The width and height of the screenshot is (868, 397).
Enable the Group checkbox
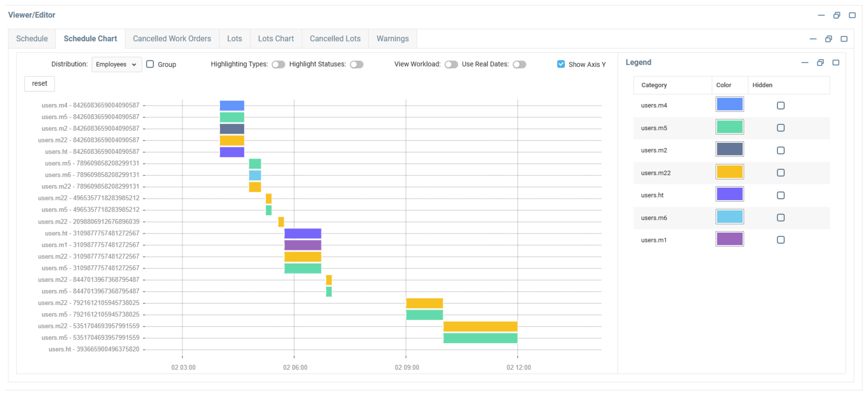pos(150,64)
